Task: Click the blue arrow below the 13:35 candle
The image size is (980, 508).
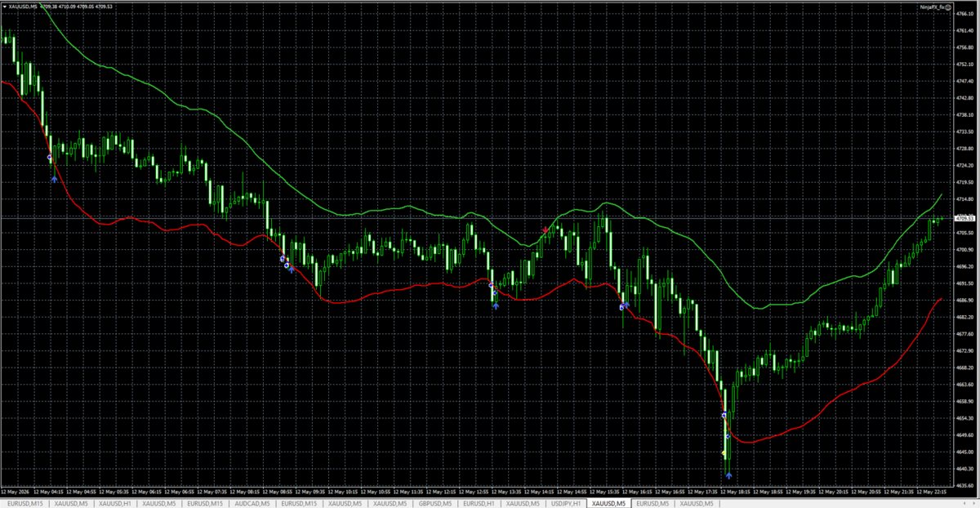Action: pyautogui.click(x=496, y=306)
